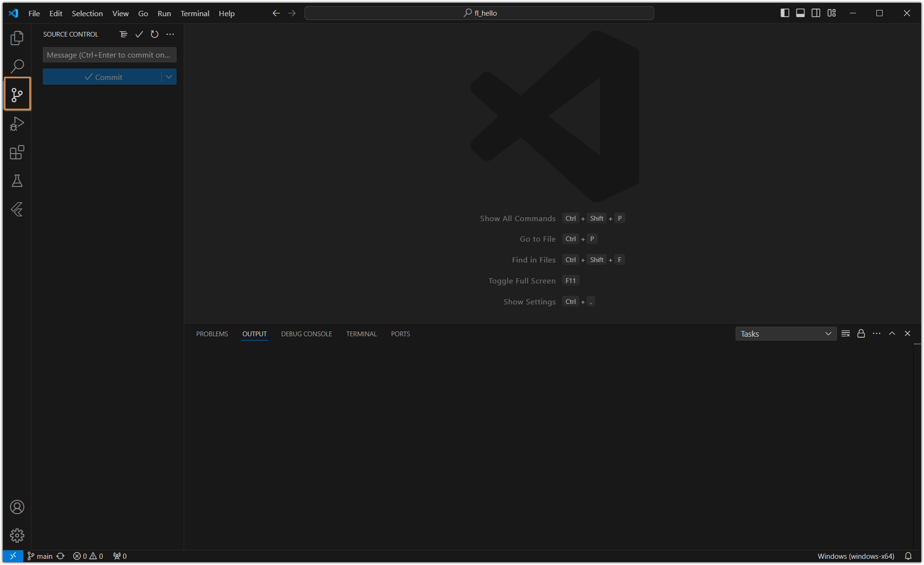The width and height of the screenshot is (924, 565).
Task: Click the refresh source control icon
Action: tap(155, 34)
